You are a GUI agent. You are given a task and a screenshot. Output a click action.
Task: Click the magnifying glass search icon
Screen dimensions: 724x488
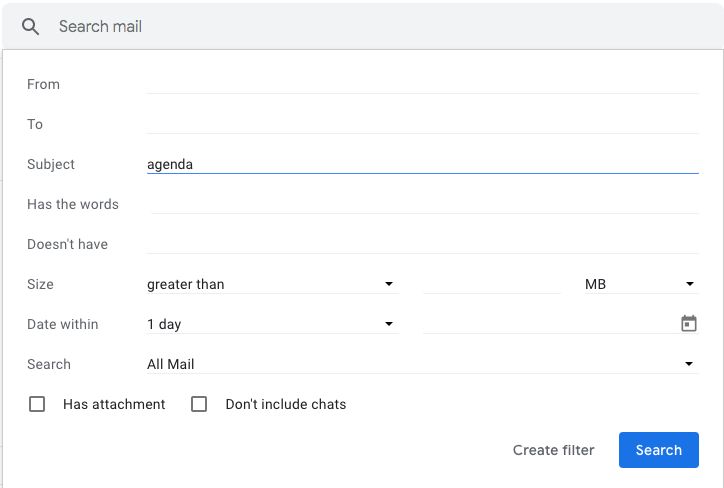pyautogui.click(x=31, y=27)
